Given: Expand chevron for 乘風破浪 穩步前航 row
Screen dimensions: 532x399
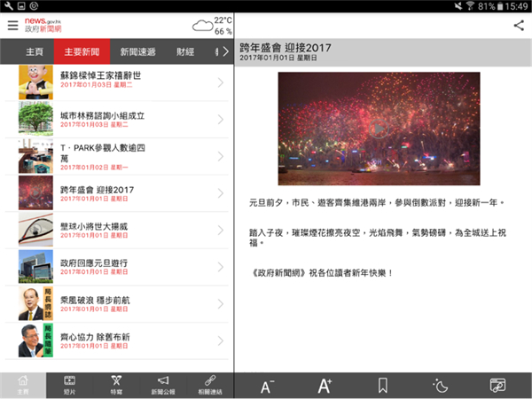Looking at the screenshot, I should point(221,304).
